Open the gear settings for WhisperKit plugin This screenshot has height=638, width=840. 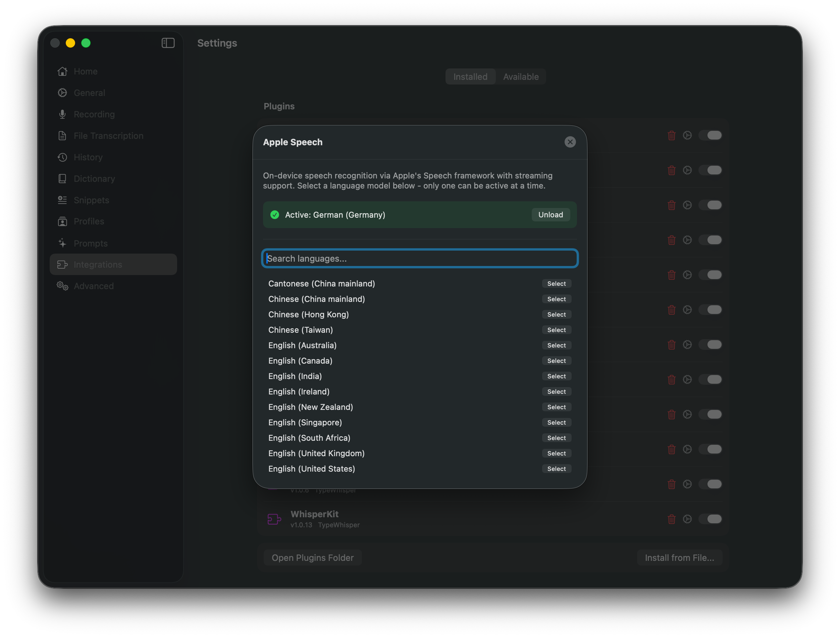pyautogui.click(x=688, y=519)
